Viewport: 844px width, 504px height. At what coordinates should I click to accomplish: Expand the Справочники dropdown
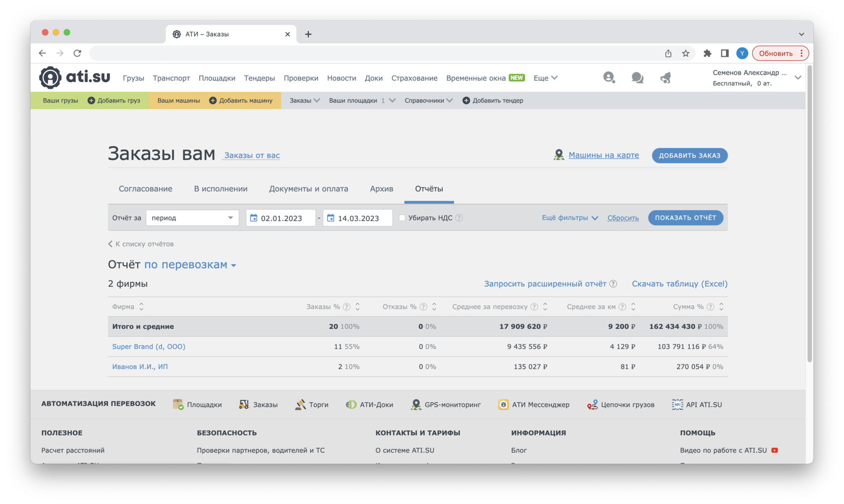[x=429, y=100]
